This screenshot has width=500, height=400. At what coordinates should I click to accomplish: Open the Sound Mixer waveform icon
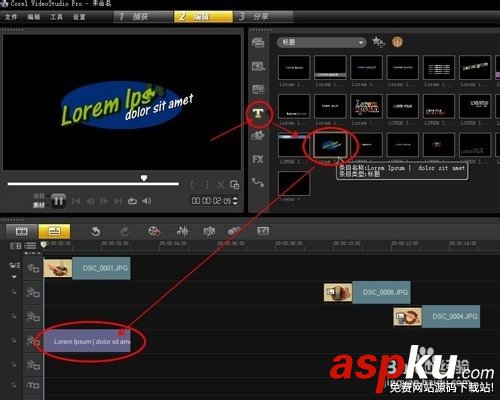click(182, 231)
